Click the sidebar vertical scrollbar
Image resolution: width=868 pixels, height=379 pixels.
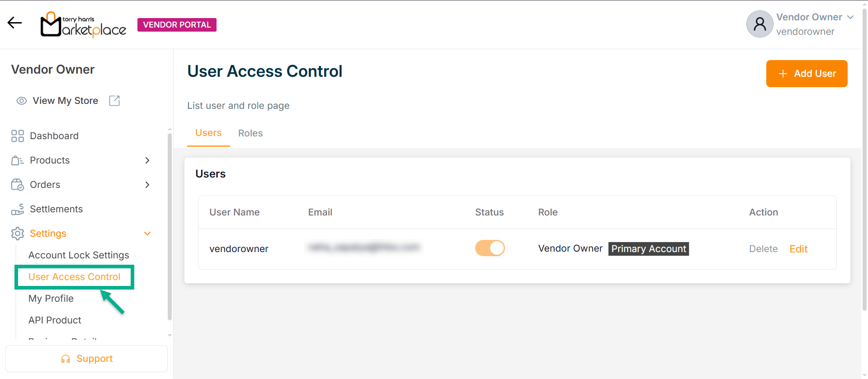tap(170, 226)
